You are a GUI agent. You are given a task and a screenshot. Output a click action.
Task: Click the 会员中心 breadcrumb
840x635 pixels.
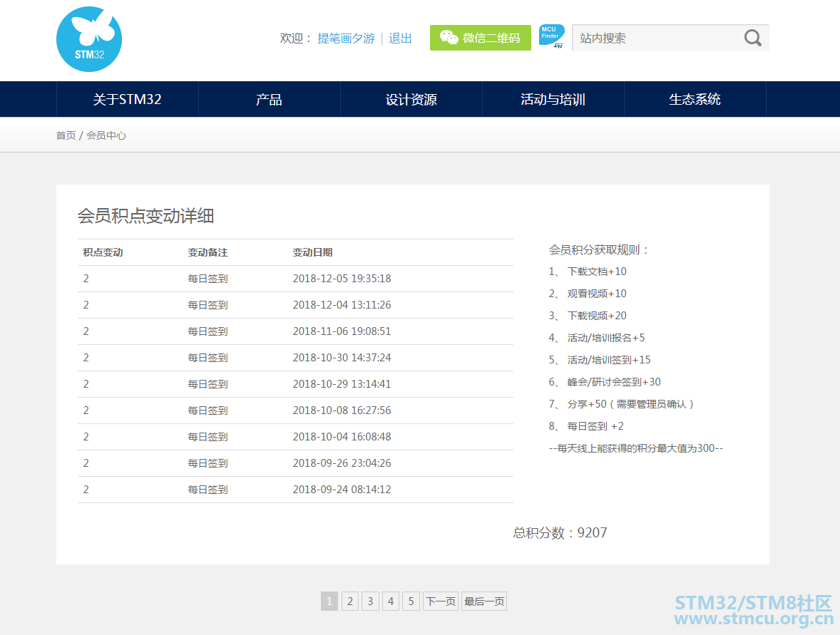pos(106,135)
